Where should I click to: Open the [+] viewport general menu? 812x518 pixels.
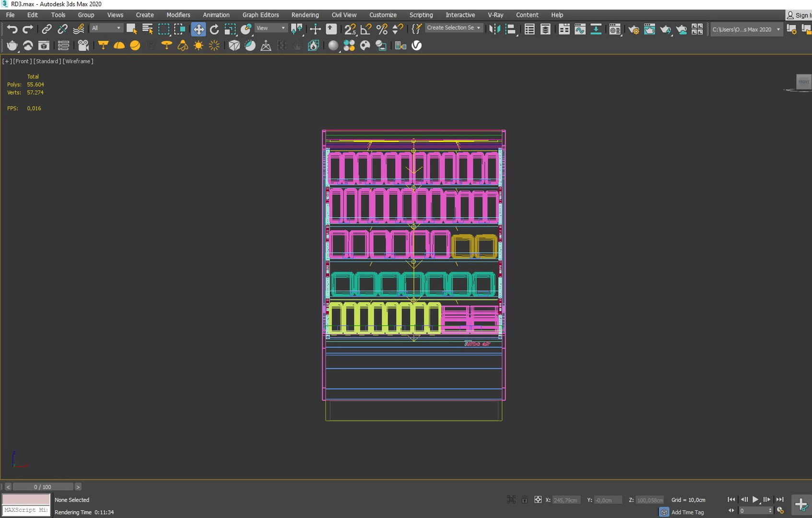point(7,61)
